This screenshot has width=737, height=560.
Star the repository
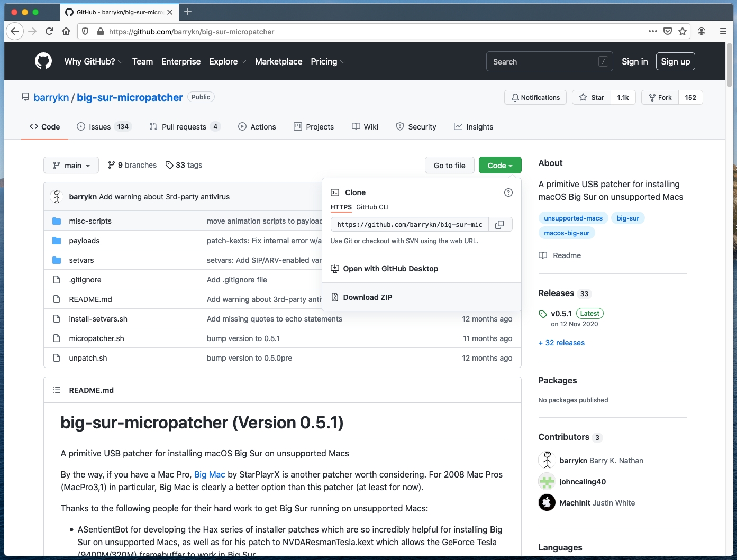click(x=592, y=98)
